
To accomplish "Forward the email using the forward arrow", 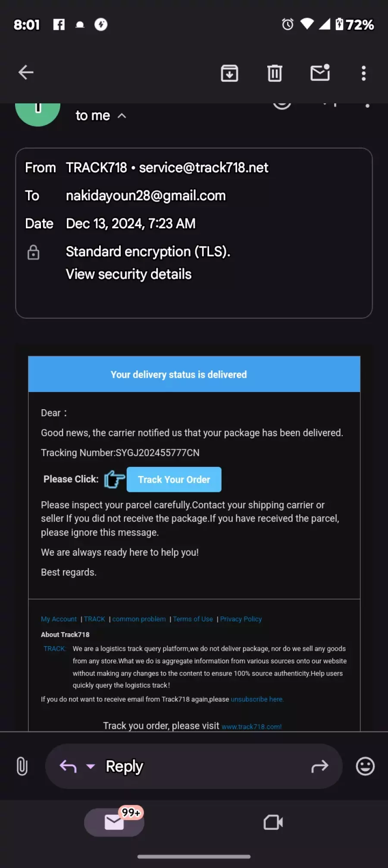I will (320, 766).
